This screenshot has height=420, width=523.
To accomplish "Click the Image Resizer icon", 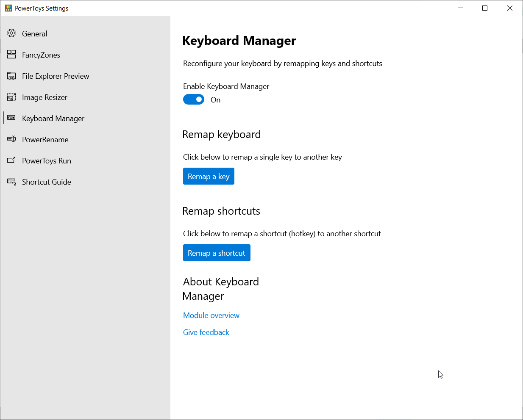I will tap(11, 97).
